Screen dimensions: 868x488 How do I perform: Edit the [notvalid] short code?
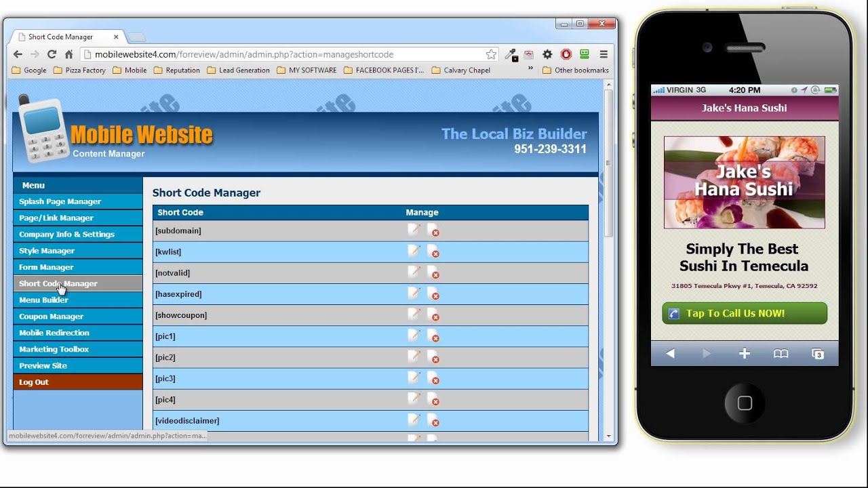(414, 272)
